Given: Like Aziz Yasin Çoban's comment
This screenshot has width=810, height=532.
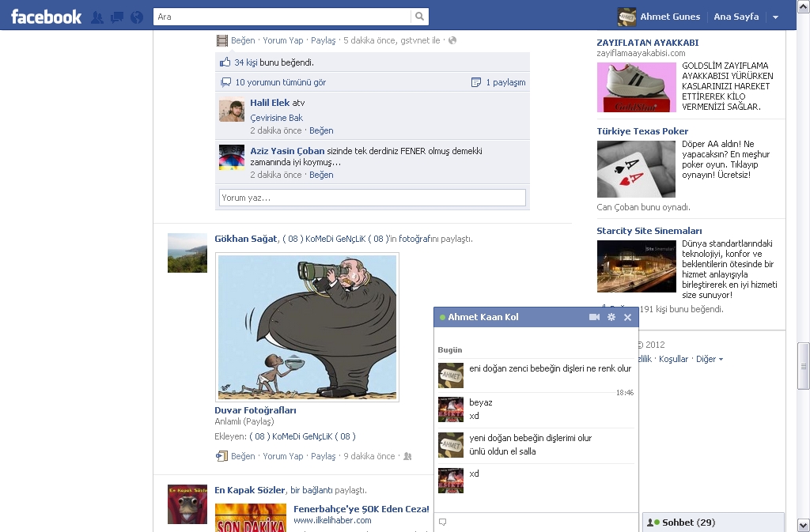Looking at the screenshot, I should click(321, 175).
